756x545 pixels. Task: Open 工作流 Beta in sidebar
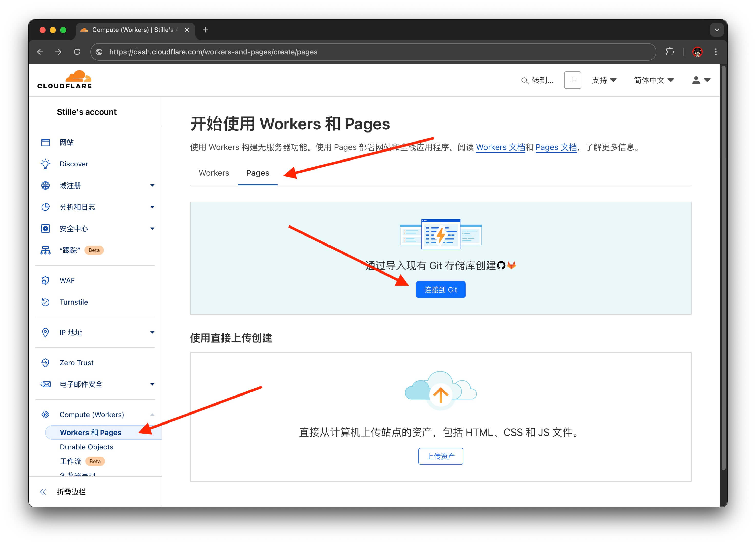coord(82,461)
